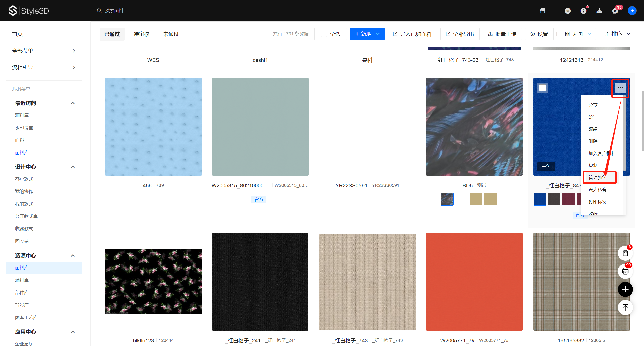Click the 批量上传 button
The image size is (644, 346).
502,34
